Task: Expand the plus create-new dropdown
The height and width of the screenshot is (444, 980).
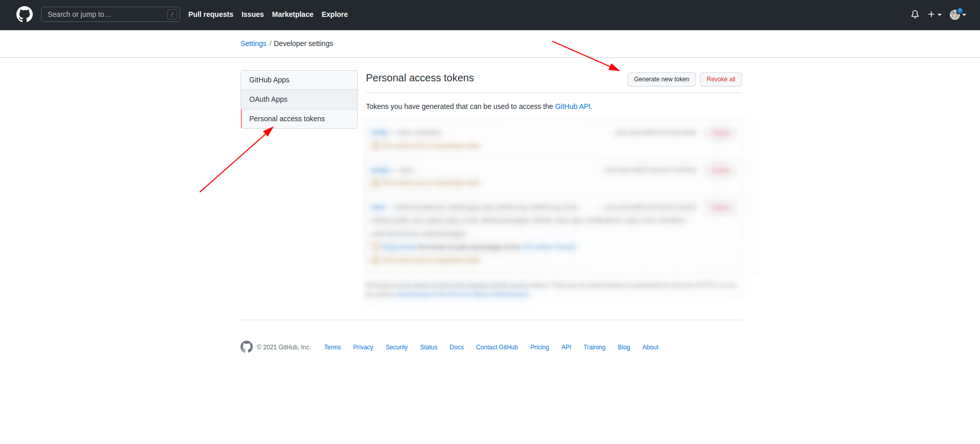Action: (x=934, y=14)
